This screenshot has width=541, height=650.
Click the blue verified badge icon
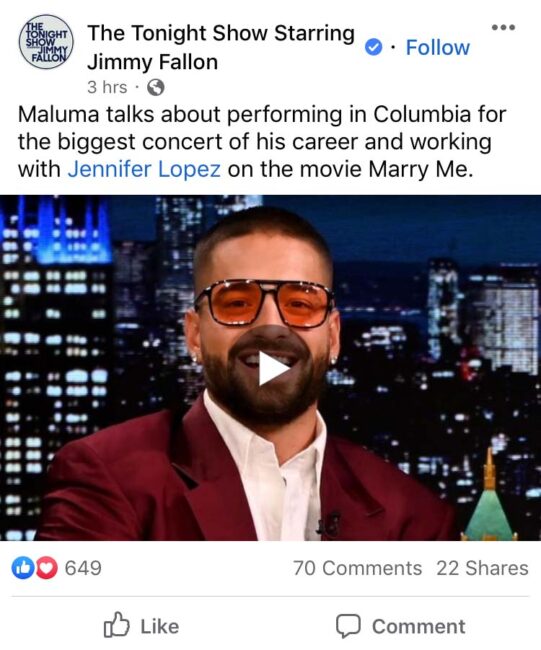[x=373, y=48]
